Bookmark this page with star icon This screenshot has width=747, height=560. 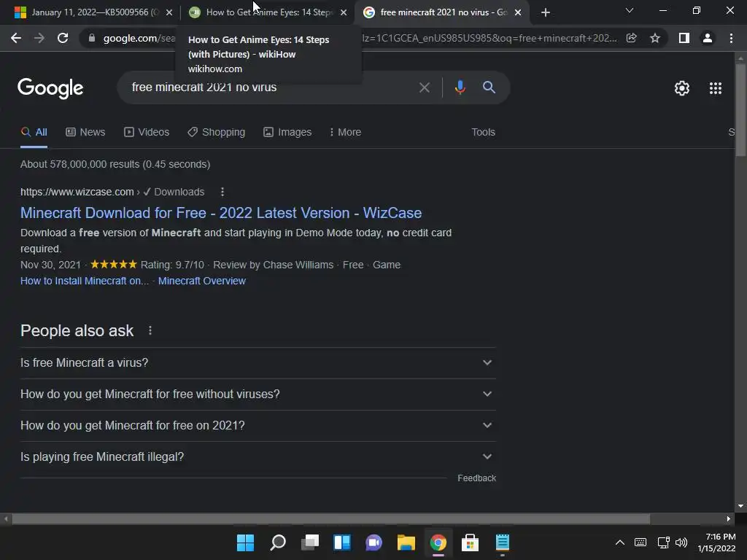pos(655,38)
